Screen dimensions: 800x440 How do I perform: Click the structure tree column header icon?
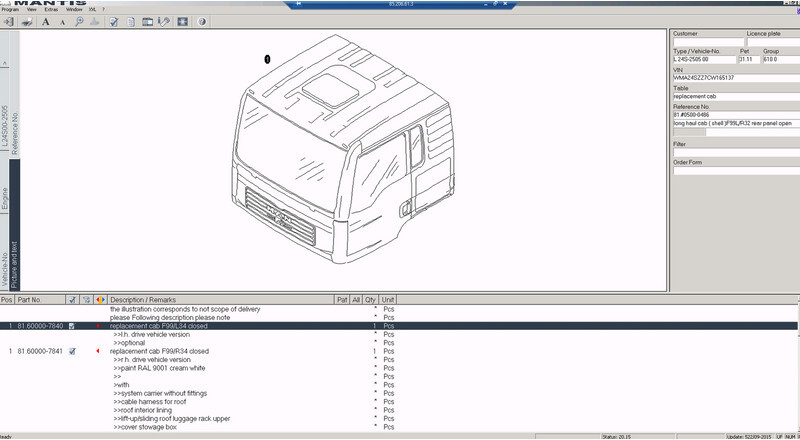coord(87,300)
